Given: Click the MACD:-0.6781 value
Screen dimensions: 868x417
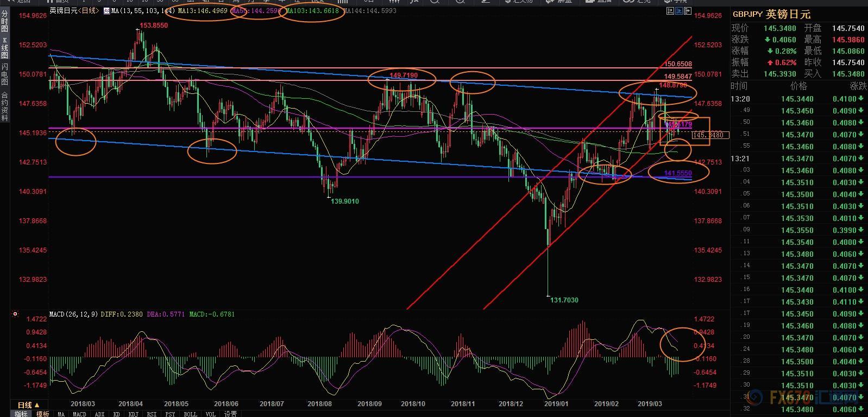Looking at the screenshot, I should 212,314.
